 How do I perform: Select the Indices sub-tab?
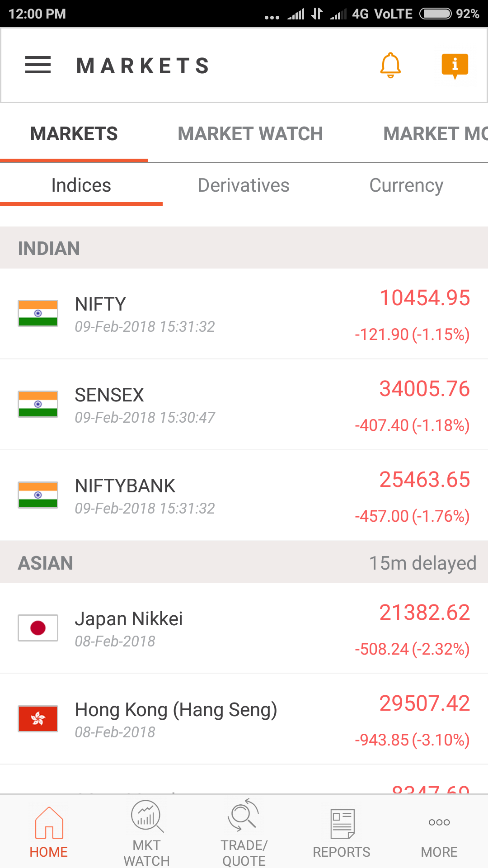coord(81,185)
